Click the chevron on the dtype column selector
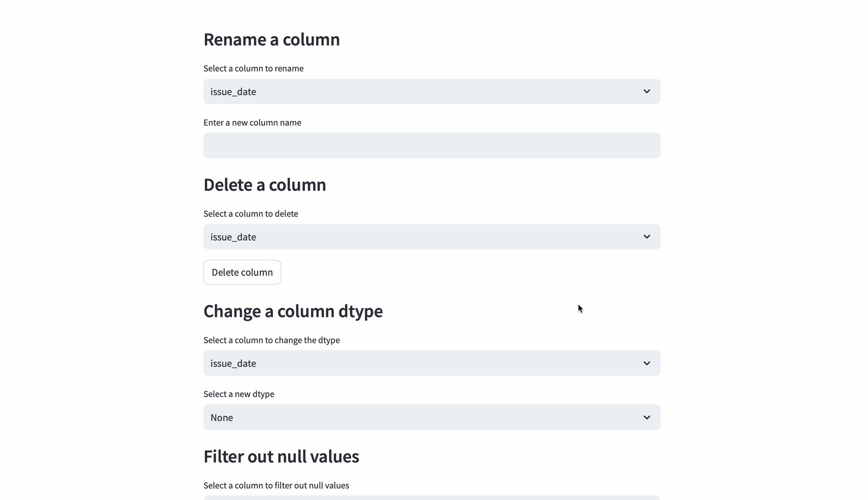868x500 pixels. tap(647, 363)
